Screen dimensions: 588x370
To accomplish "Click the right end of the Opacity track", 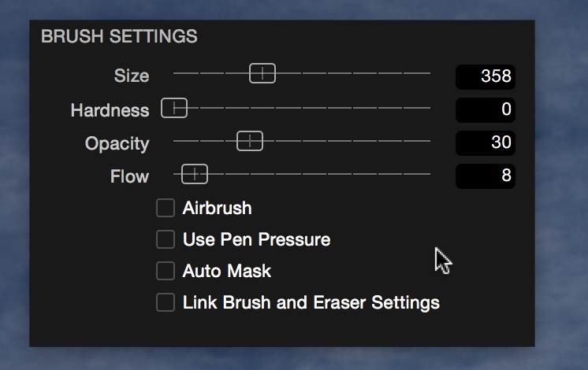I will pos(429,141).
